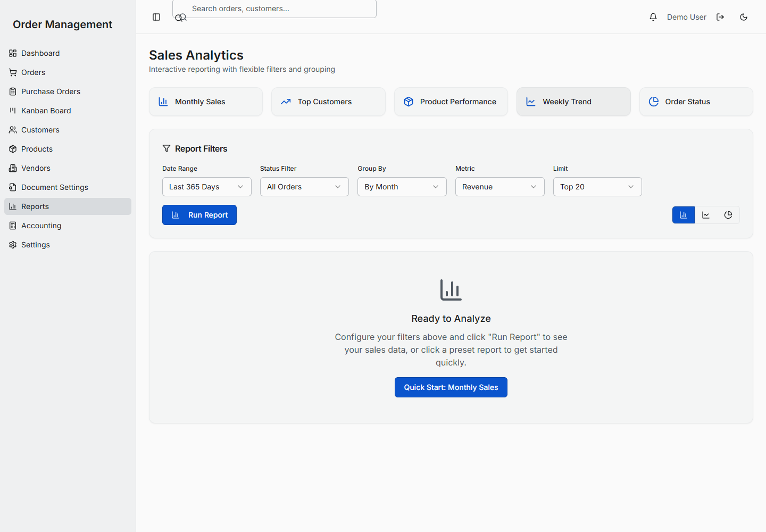The height and width of the screenshot is (532, 766).
Task: Open Purchase Orders page
Action: pos(68,92)
